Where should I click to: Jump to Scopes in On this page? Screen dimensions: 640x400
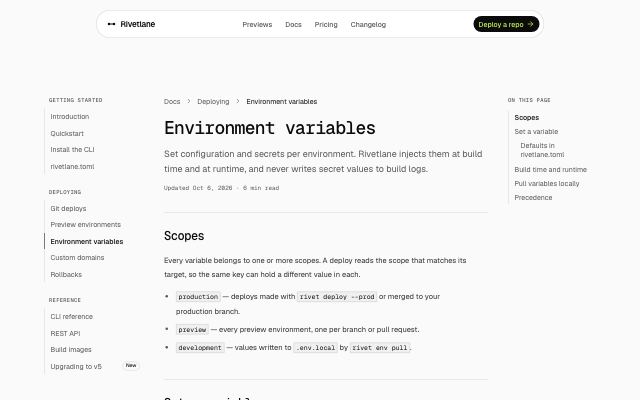[527, 118]
